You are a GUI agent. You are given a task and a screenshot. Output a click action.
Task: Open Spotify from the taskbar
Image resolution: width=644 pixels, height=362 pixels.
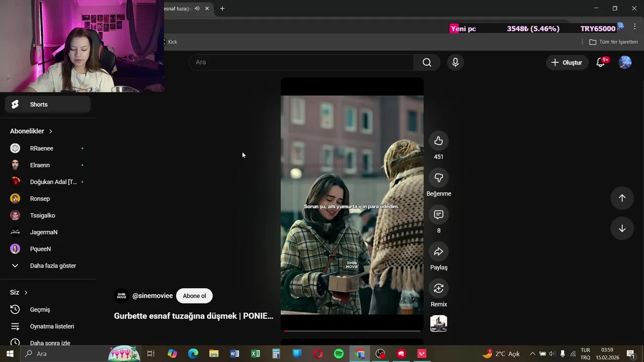point(339,354)
